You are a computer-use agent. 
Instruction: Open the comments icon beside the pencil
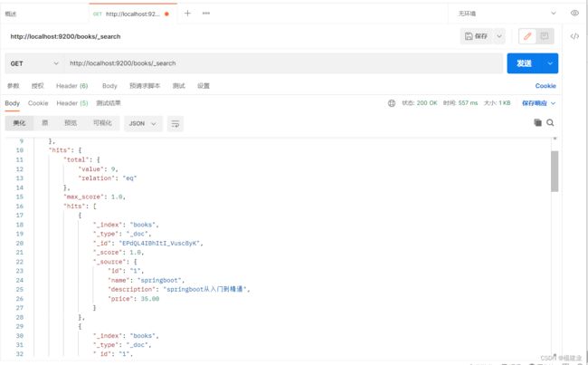(545, 36)
